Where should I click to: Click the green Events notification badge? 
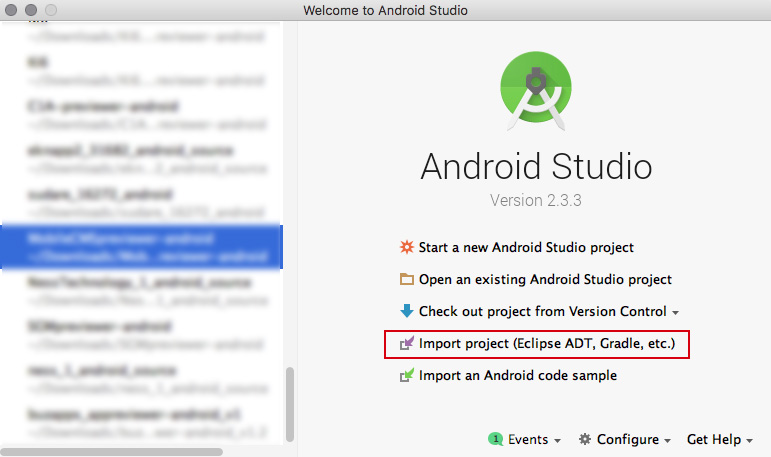point(494,439)
